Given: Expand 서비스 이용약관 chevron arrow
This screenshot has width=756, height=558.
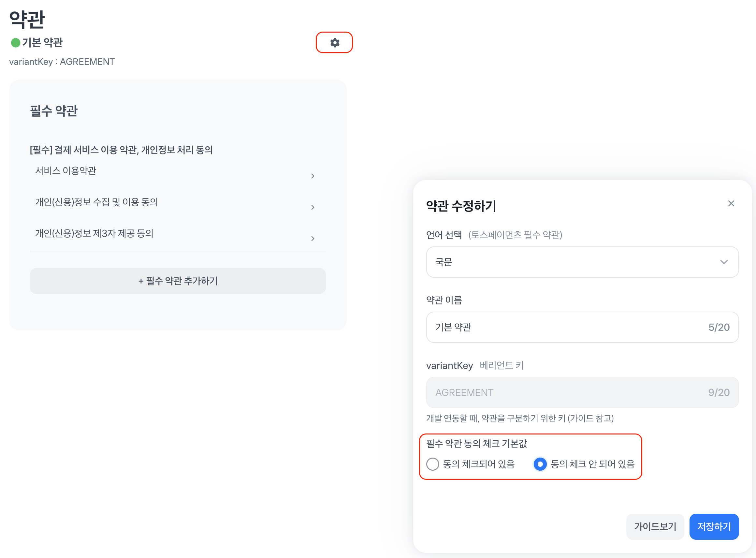Looking at the screenshot, I should pos(313,176).
